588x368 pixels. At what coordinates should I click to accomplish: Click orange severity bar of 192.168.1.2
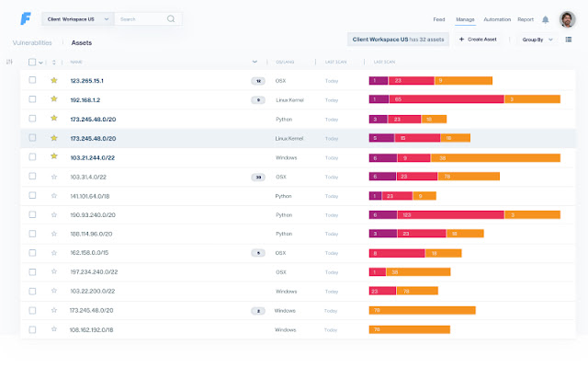[x=533, y=99]
